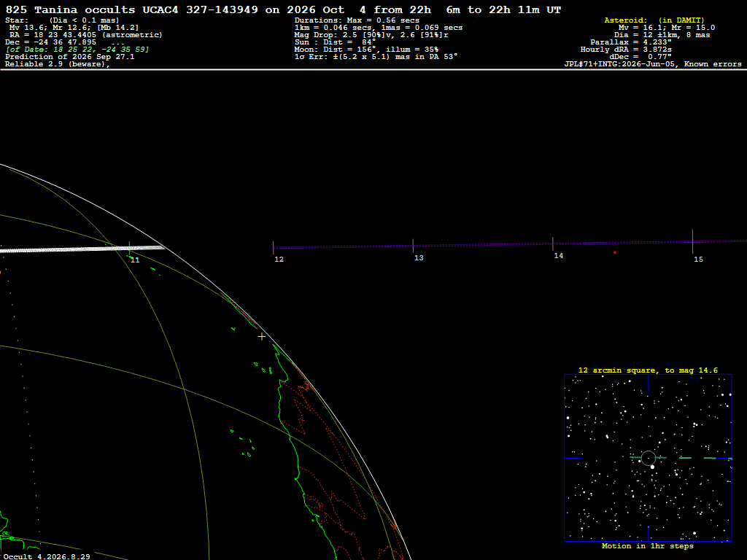Click the yellow plus crosshair marker
Viewport: 747px width, 560px height.
pos(262,337)
